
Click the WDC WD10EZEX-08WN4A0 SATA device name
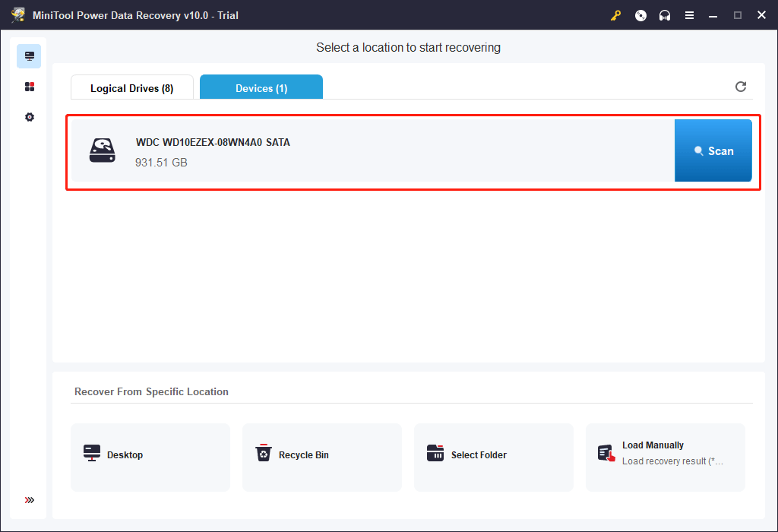[x=213, y=142]
